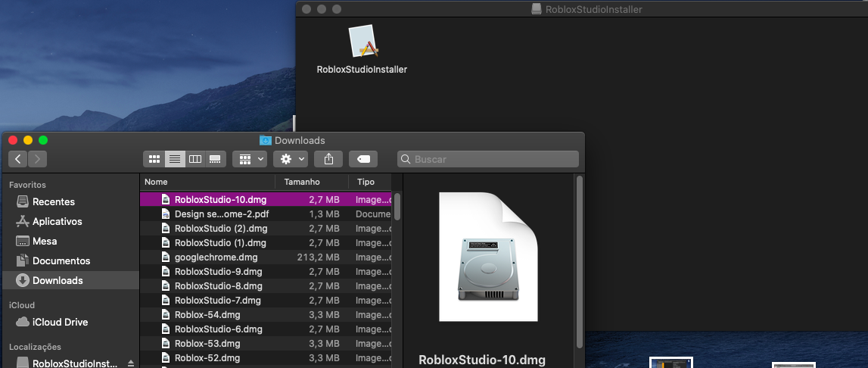Sort files by the Tamanho column
The width and height of the screenshot is (868, 368).
(302, 182)
